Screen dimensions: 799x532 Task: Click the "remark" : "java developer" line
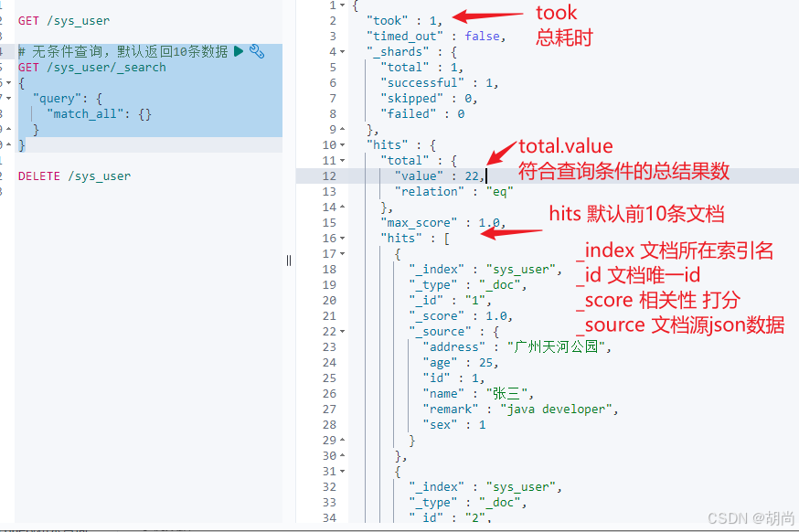(520, 410)
